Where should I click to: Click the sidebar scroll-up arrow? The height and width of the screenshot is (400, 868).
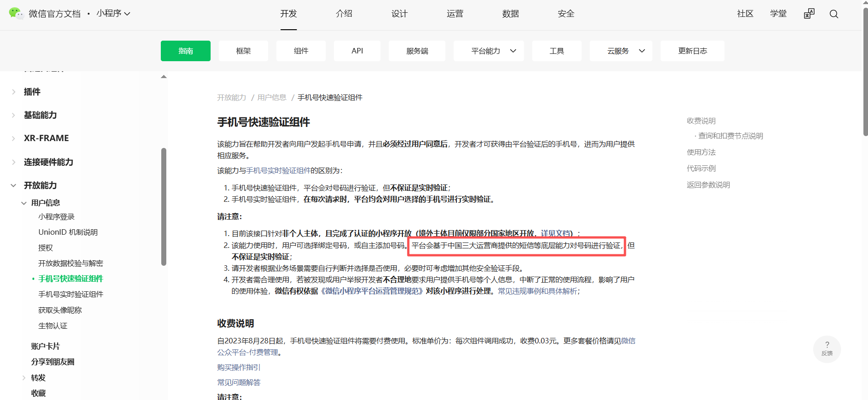pyautogui.click(x=164, y=77)
